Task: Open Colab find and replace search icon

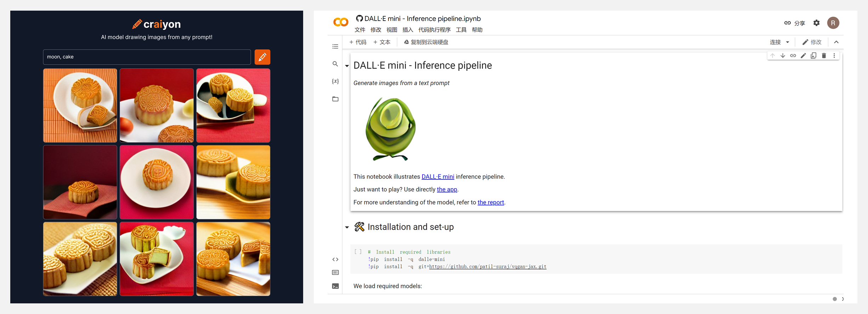Action: pos(335,64)
